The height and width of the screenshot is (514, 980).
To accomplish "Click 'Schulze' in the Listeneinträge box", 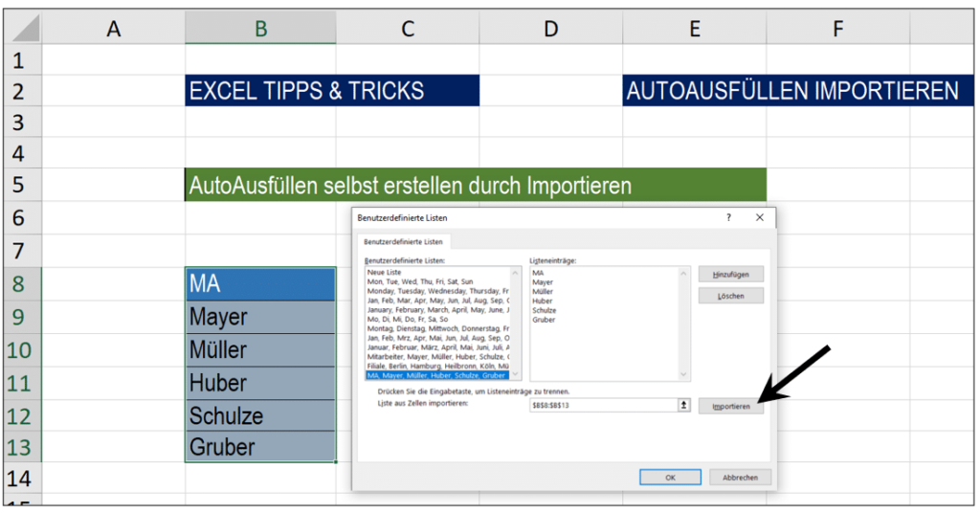I will click(x=545, y=310).
